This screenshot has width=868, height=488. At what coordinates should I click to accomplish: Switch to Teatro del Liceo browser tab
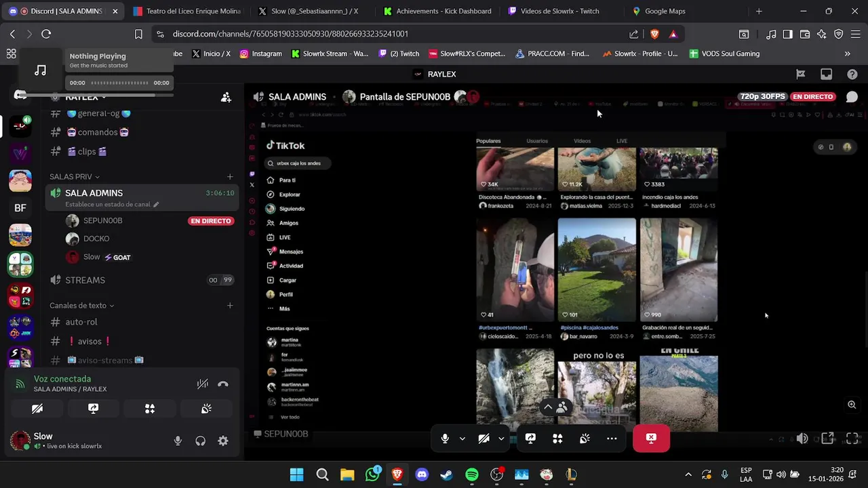tap(188, 12)
